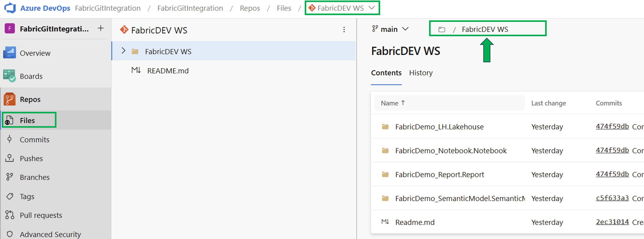Click the Files page icon
Image resolution: width=644 pixels, height=239 pixels.
coord(9,120)
